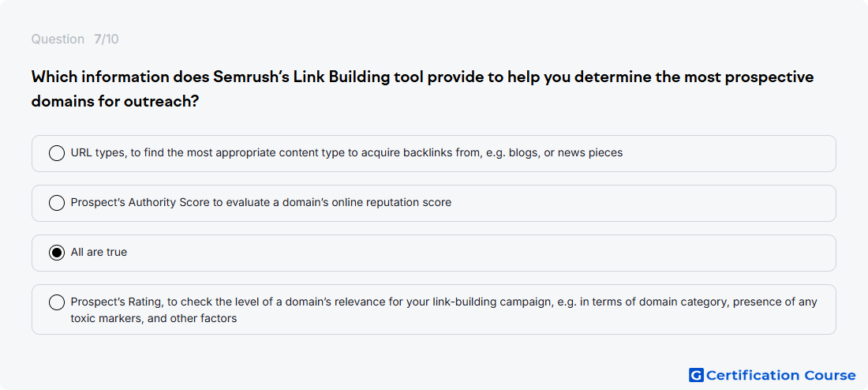The image size is (868, 390).
Task: Click the 'All are true' answer label
Action: pos(99,252)
